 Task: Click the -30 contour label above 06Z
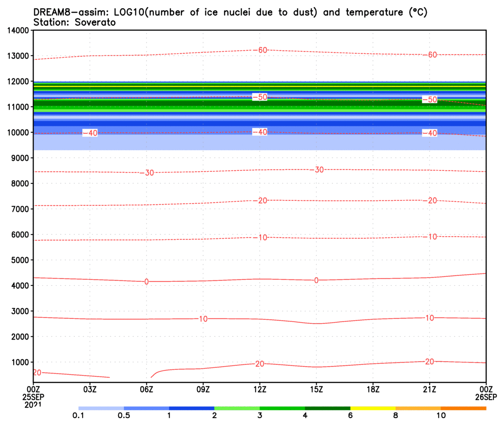[x=147, y=173]
